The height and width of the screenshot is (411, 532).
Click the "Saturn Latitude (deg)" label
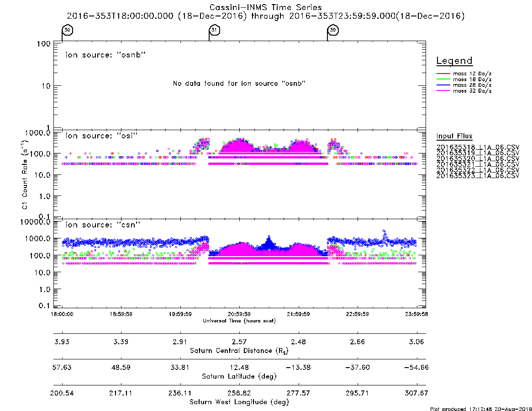[x=239, y=376]
